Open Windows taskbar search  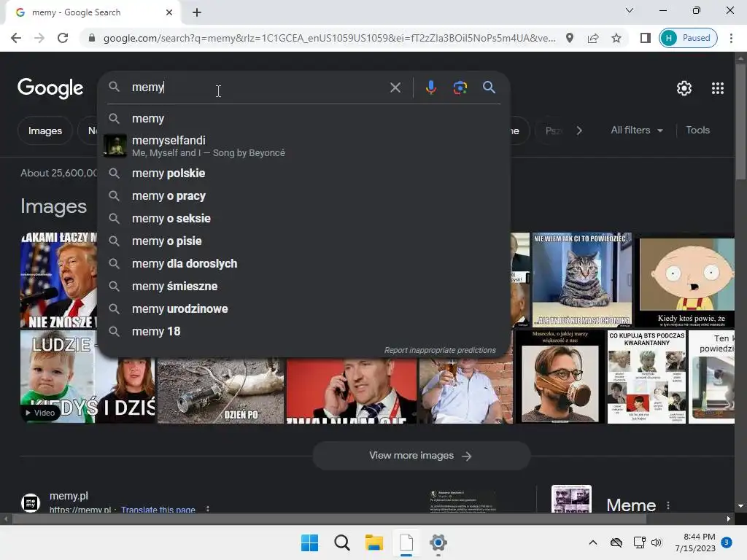coord(341,542)
